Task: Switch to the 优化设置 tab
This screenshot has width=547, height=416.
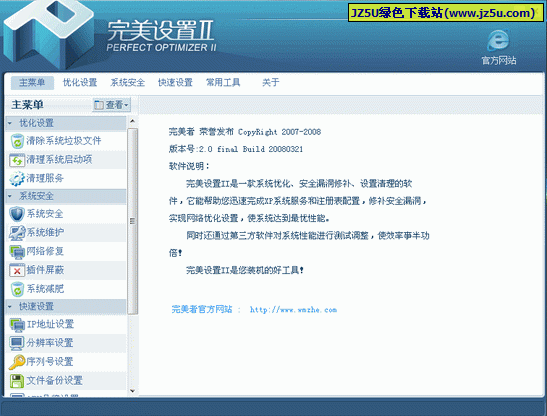Action: pos(80,83)
